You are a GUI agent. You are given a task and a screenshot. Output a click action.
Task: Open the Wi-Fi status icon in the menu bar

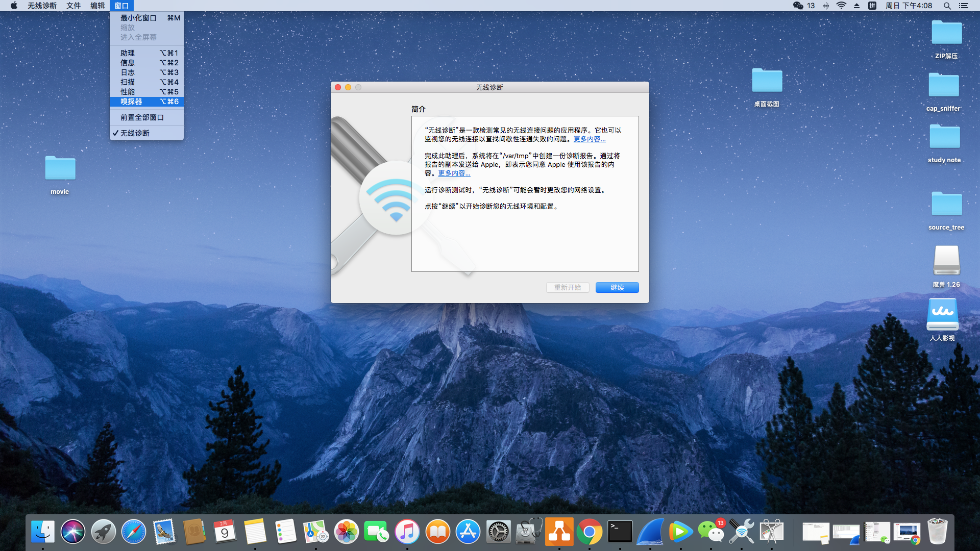(x=841, y=6)
